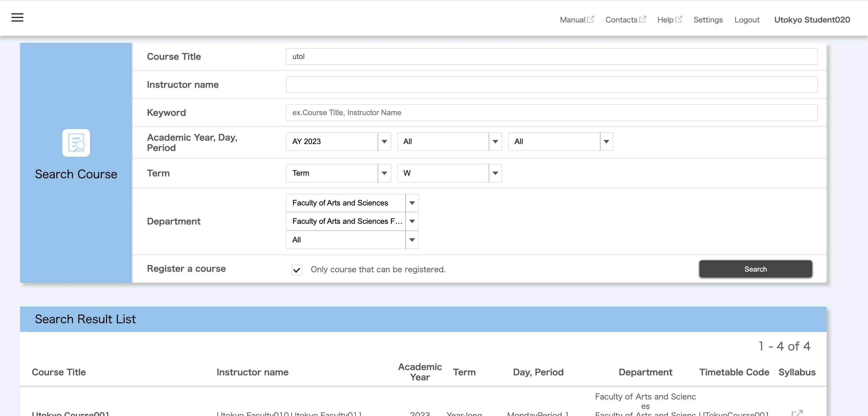Open the syllabus external link icon
The width and height of the screenshot is (868, 416).
[x=797, y=413]
